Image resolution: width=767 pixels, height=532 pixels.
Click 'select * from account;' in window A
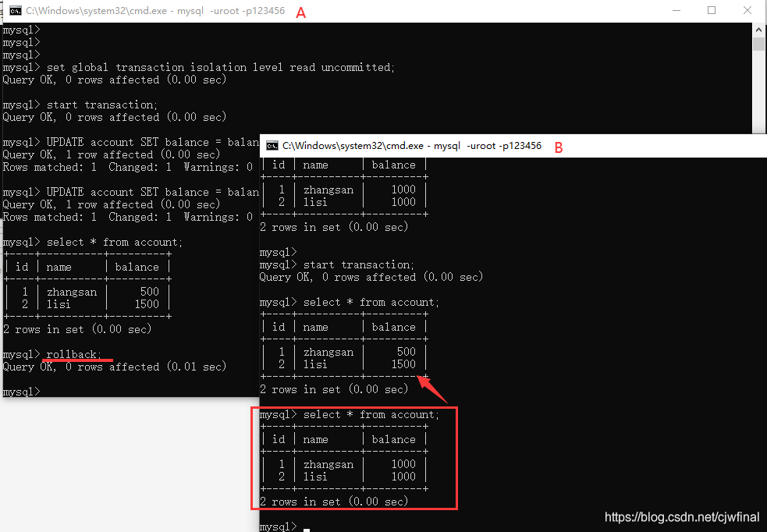(x=115, y=242)
